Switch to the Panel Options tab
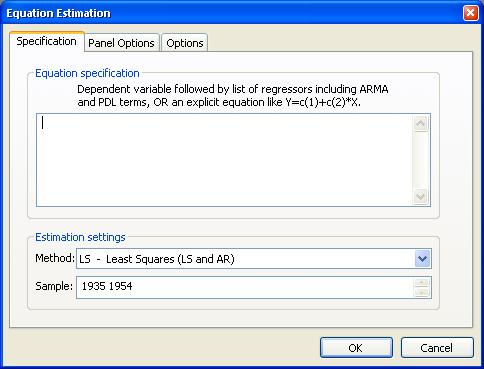 (x=122, y=43)
